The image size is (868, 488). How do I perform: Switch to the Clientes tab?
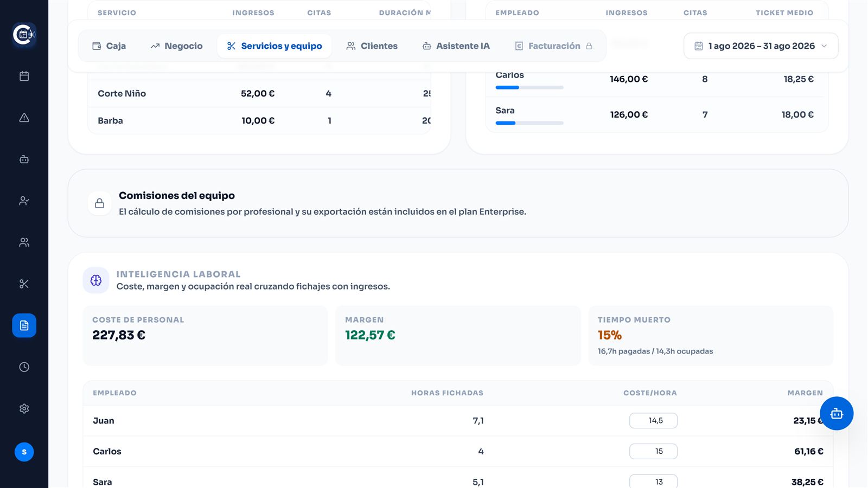(x=372, y=46)
